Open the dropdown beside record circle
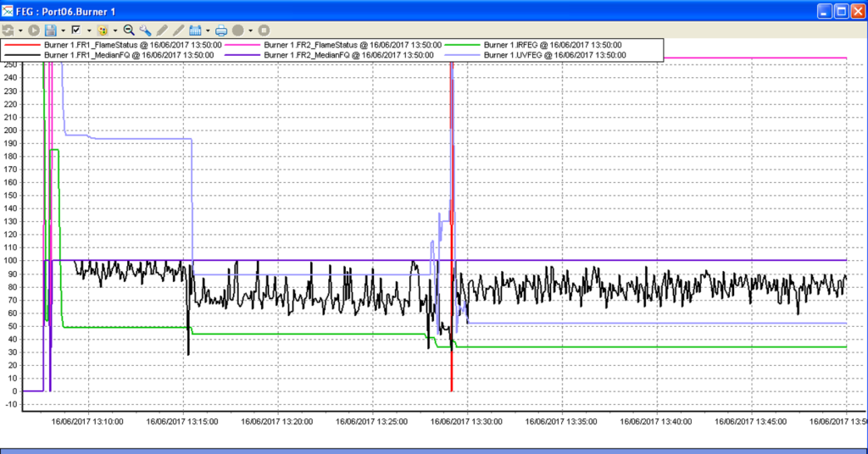868x454 pixels. (x=250, y=30)
